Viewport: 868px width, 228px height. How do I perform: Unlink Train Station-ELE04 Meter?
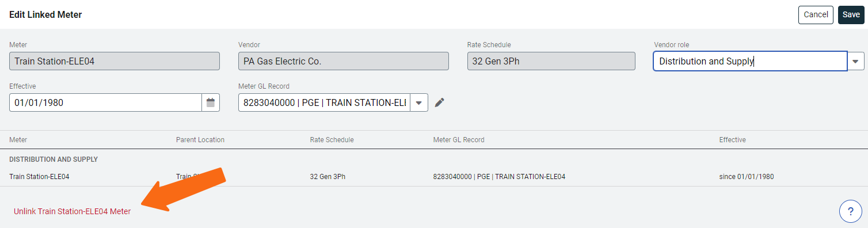pos(73,211)
